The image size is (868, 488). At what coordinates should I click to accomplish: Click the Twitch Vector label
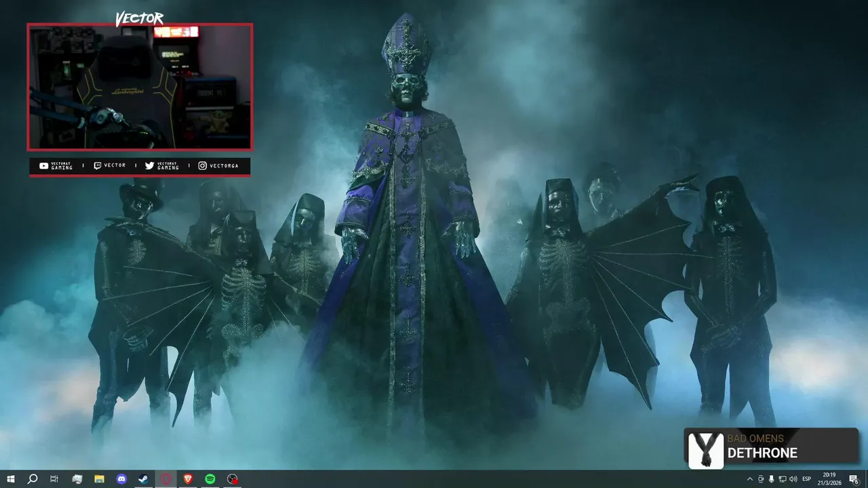pyautogui.click(x=110, y=166)
